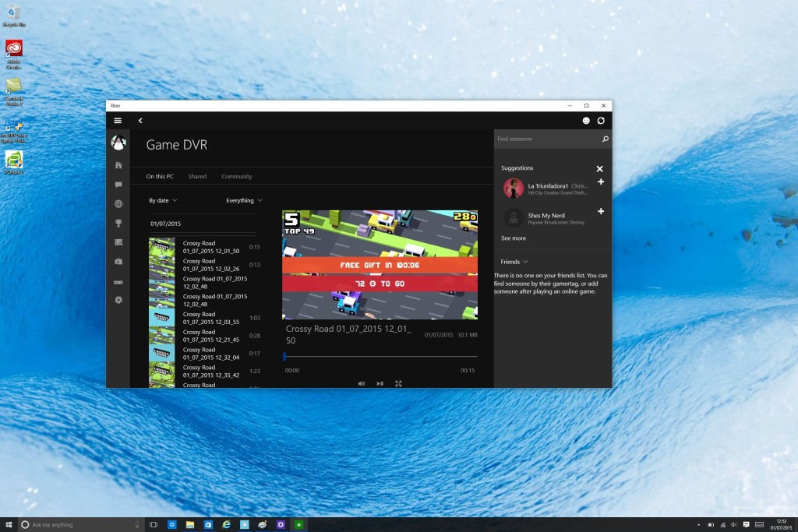
Task: Click the refresh icon in Xbox header
Action: coord(601,121)
